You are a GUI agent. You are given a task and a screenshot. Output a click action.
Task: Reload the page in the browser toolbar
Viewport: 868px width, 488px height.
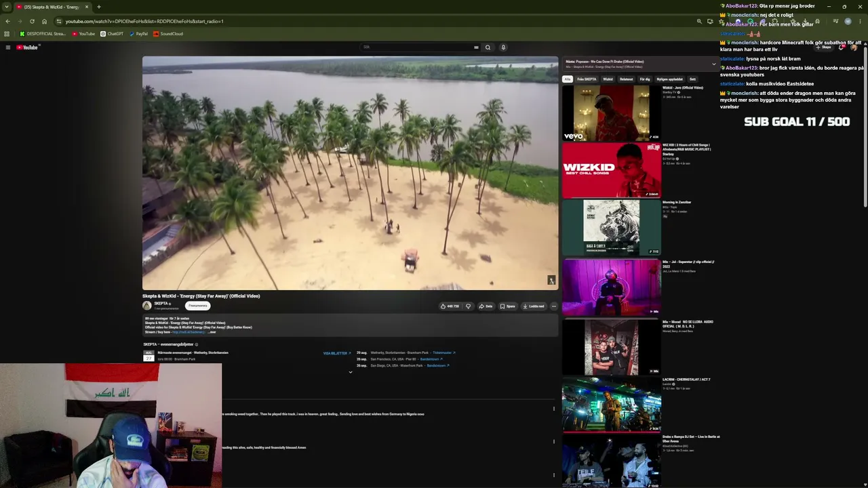(32, 21)
